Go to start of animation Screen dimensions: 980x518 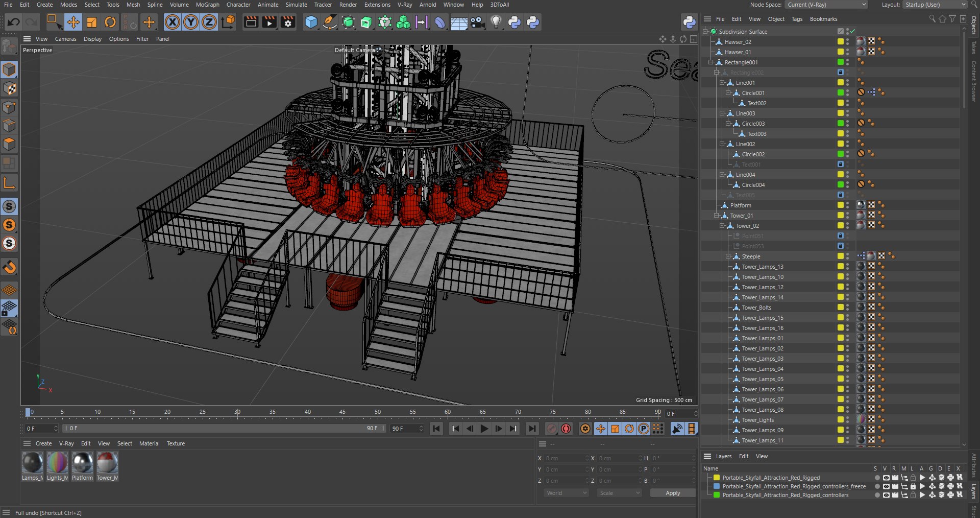click(x=436, y=429)
